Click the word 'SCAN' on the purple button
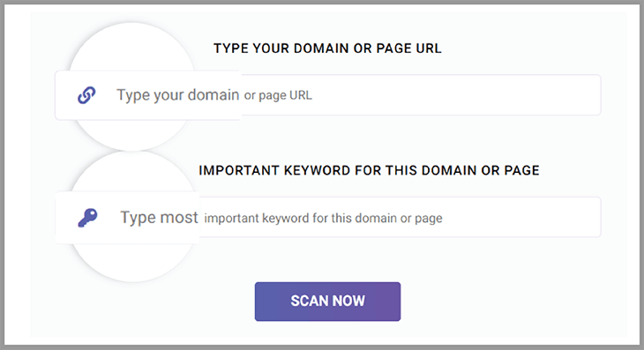644x350 pixels. point(310,302)
